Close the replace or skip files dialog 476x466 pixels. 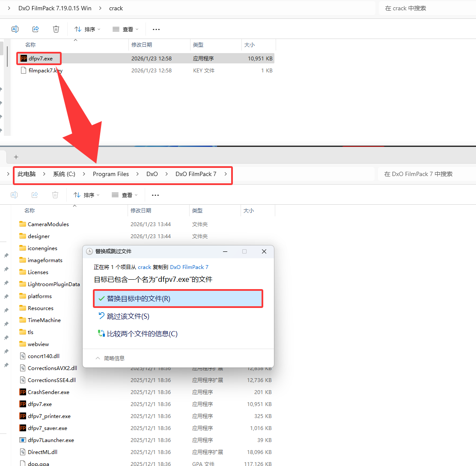[264, 251]
